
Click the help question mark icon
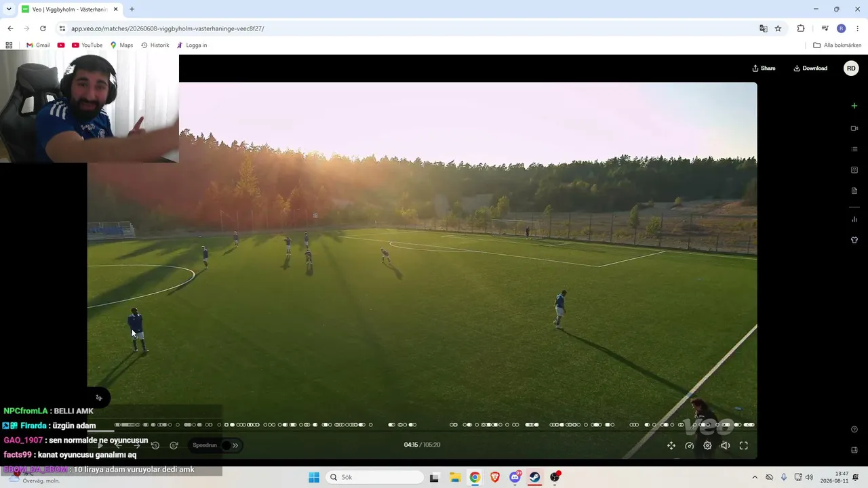click(854, 429)
